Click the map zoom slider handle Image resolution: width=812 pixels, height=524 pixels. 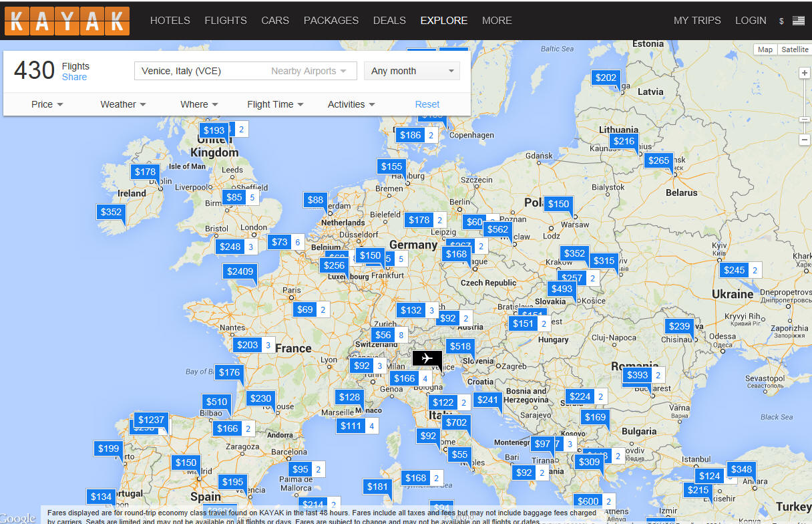pos(805,120)
